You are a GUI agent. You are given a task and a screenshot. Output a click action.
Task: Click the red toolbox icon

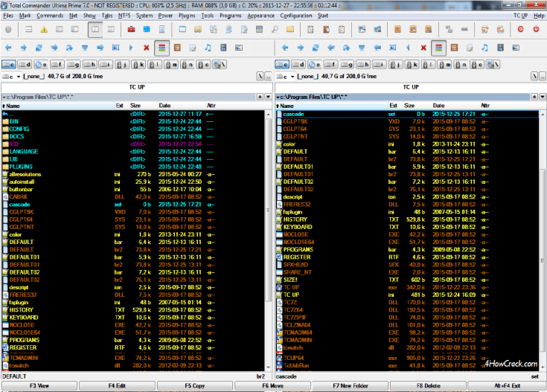point(131,30)
